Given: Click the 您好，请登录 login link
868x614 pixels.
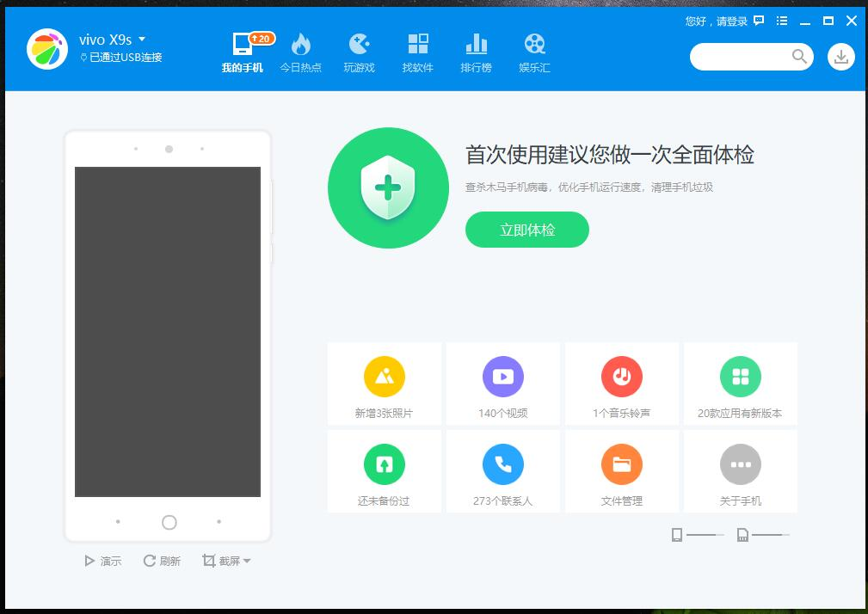Looking at the screenshot, I should [717, 21].
